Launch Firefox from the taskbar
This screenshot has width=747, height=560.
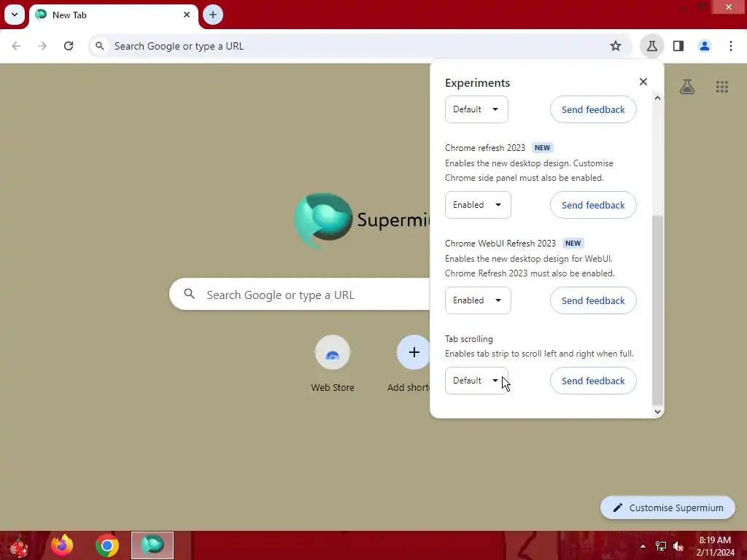click(63, 545)
